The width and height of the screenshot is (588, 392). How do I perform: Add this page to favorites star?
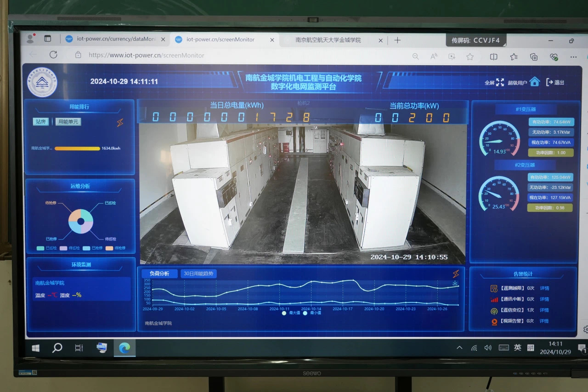(x=470, y=57)
